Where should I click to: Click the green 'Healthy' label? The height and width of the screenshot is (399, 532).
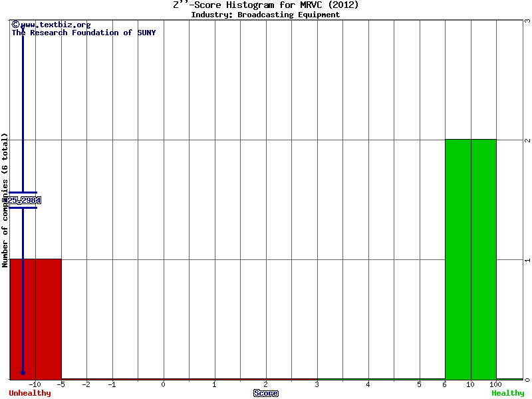click(x=508, y=393)
